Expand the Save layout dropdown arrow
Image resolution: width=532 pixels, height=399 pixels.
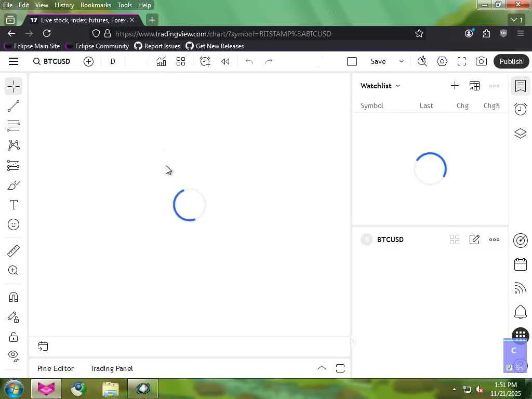coord(402,61)
